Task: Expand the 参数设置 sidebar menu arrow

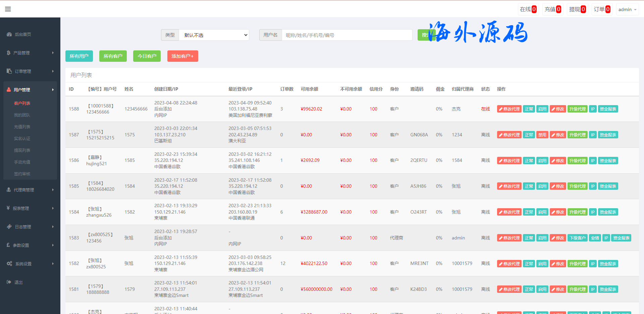Action: [53, 245]
